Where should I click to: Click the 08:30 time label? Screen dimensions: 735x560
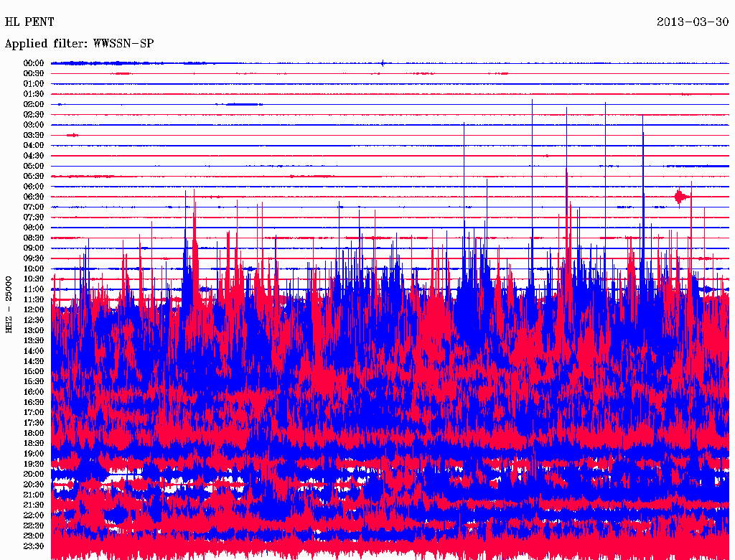click(33, 238)
